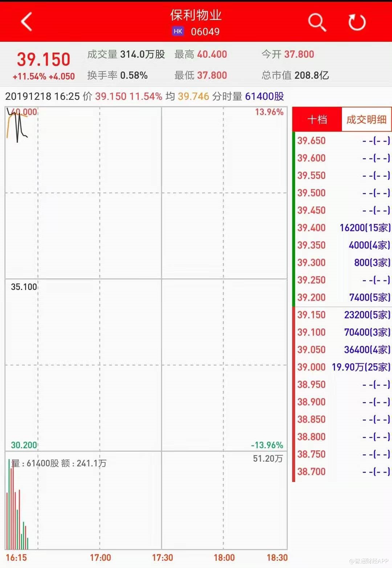Switch to the 成交明细 tab
This screenshot has height=568, width=392.
pos(366,119)
